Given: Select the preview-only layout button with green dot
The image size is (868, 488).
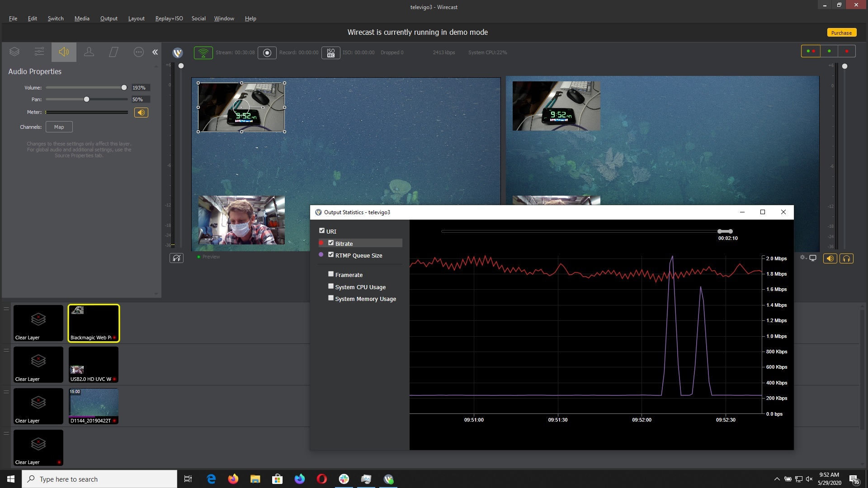Looking at the screenshot, I should (829, 51).
